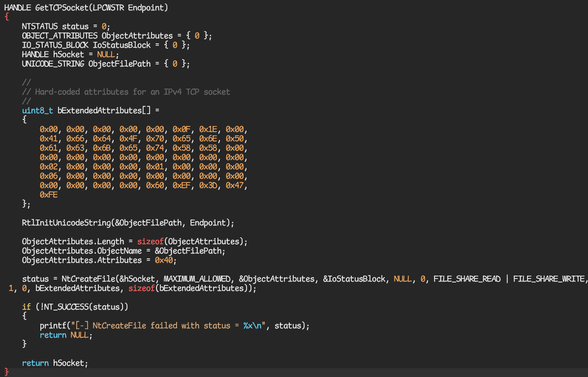Click byte 0x02 in the array
This screenshot has width=588, height=377.
pos(49,167)
